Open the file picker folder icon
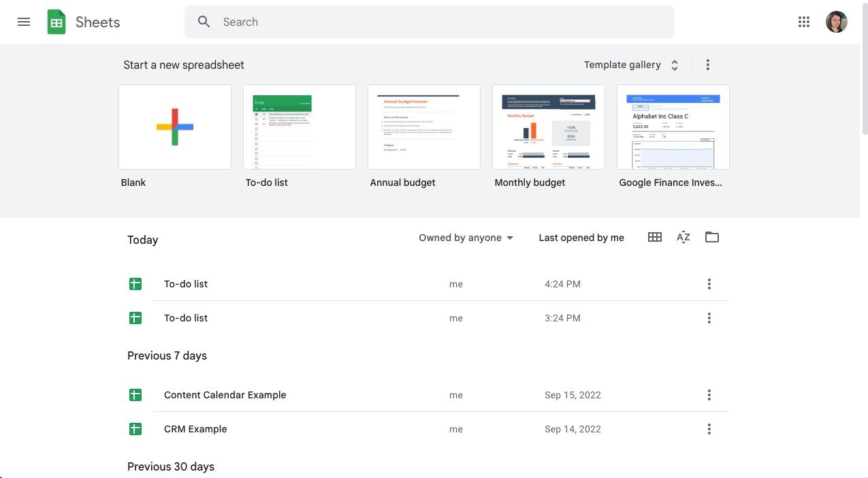Image resolution: width=868 pixels, height=478 pixels. pyautogui.click(x=712, y=237)
